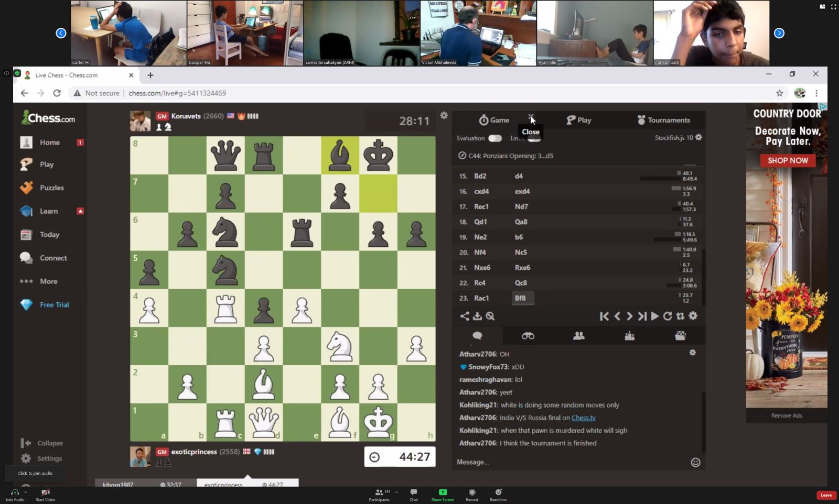Jump to last move
The width and height of the screenshot is (839, 504).
(x=642, y=316)
